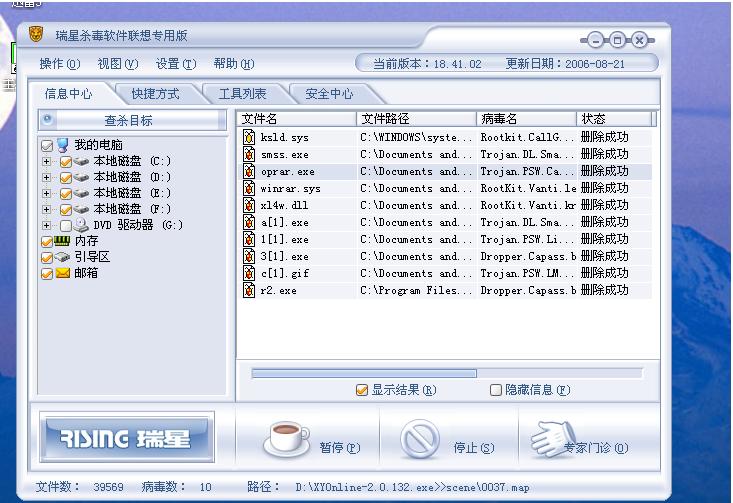The width and height of the screenshot is (733, 503).
Task: Select the 信息中心 tab
Action: pos(68,94)
